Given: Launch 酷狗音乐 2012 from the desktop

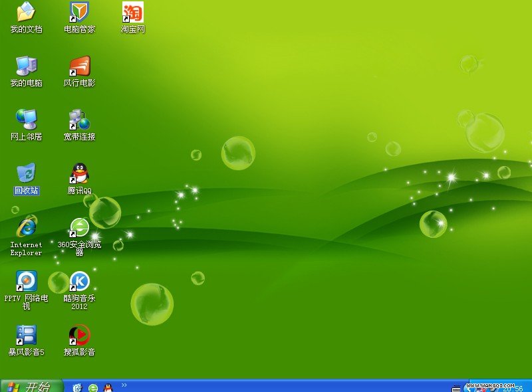Looking at the screenshot, I should pyautogui.click(x=79, y=281).
